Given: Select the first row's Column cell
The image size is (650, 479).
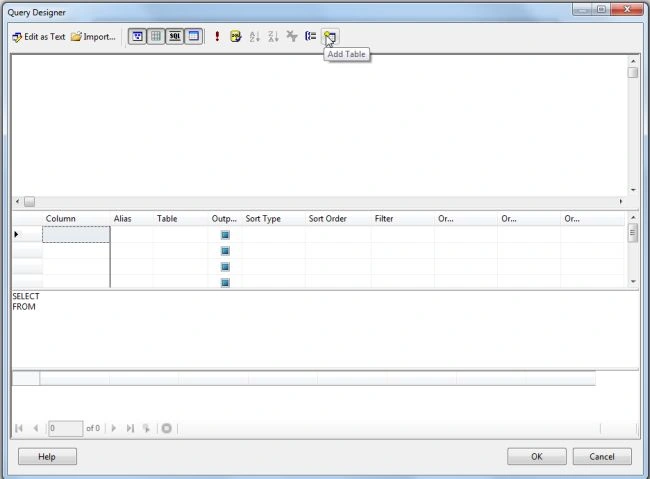Looking at the screenshot, I should pos(76,234).
